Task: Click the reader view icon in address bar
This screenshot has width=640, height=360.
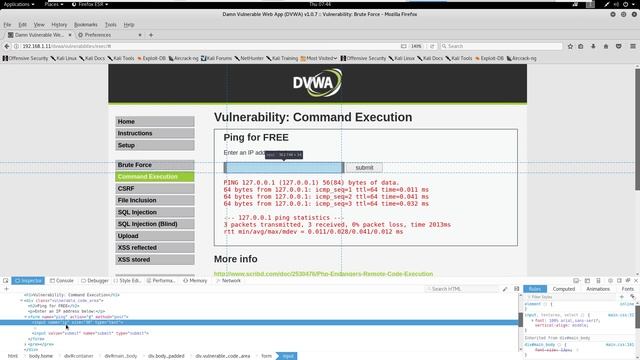Action: click(x=404, y=46)
